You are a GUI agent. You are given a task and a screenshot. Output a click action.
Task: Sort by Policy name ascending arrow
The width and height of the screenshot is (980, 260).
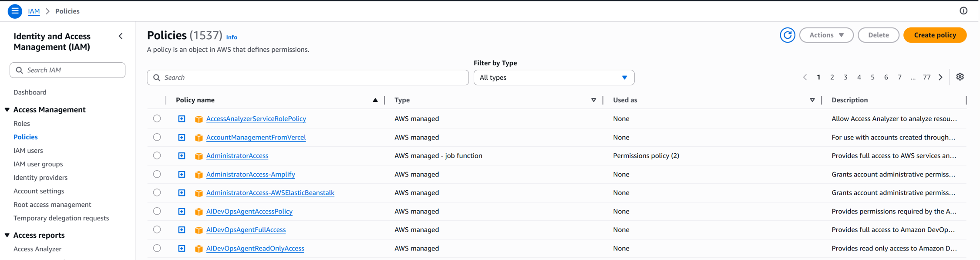(375, 100)
